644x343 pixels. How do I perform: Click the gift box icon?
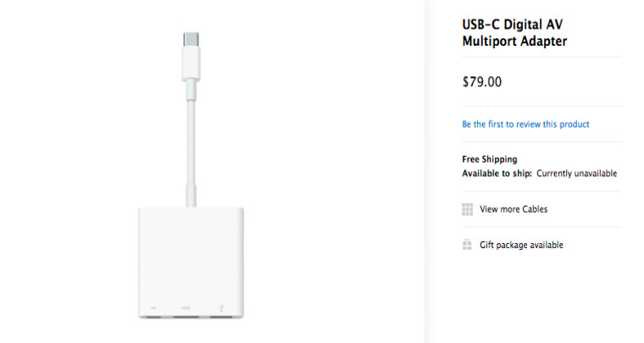click(x=467, y=245)
